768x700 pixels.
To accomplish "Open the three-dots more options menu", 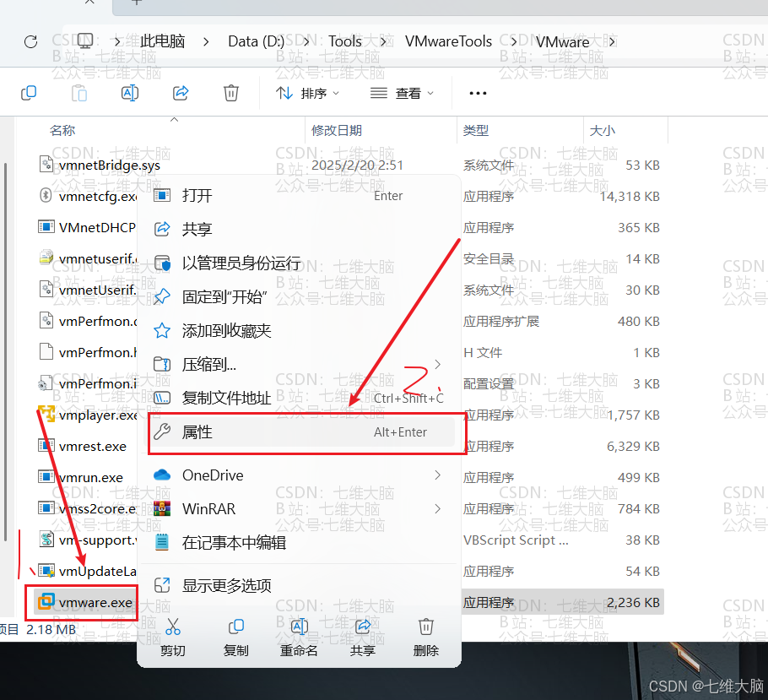I will click(x=478, y=93).
